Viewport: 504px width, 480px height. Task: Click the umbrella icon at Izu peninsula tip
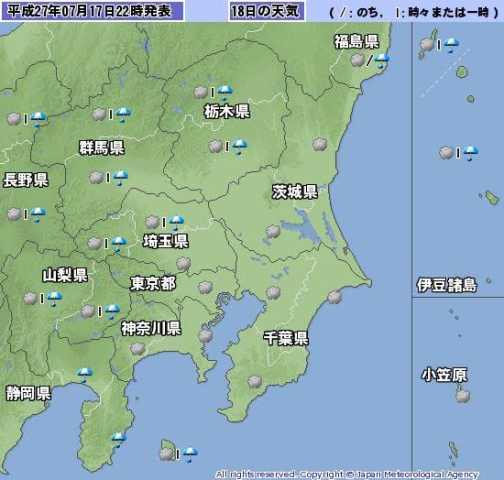click(x=118, y=440)
